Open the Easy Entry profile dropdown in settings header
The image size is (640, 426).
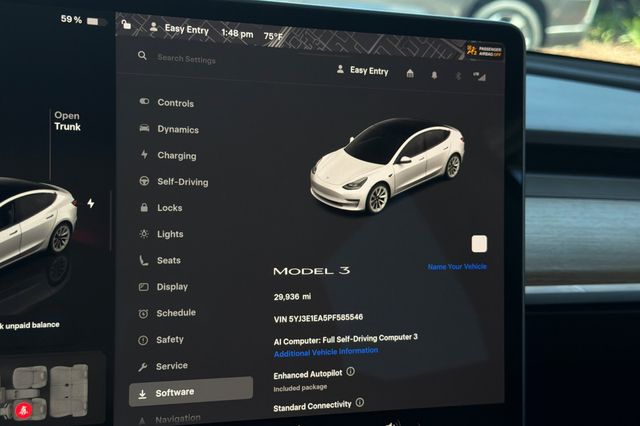(362, 71)
